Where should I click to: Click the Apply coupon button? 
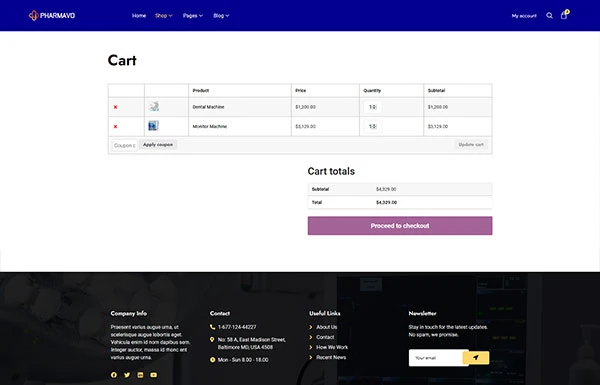[158, 145]
